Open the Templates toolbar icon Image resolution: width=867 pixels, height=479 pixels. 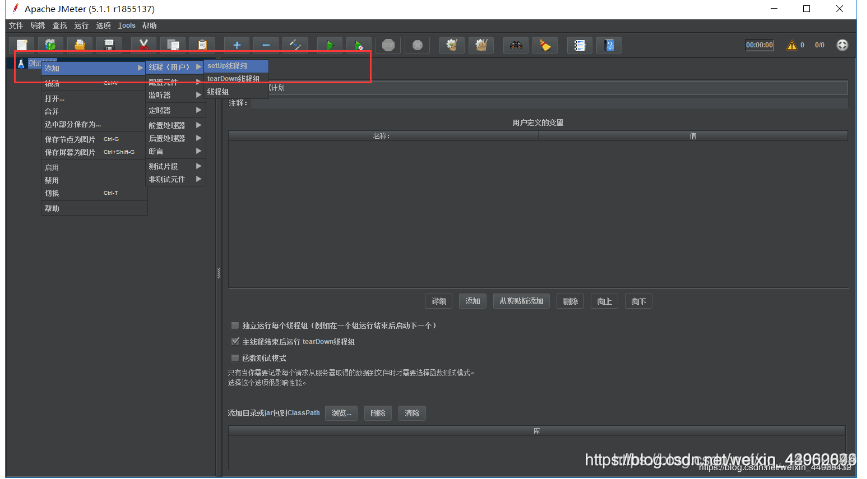pos(51,45)
